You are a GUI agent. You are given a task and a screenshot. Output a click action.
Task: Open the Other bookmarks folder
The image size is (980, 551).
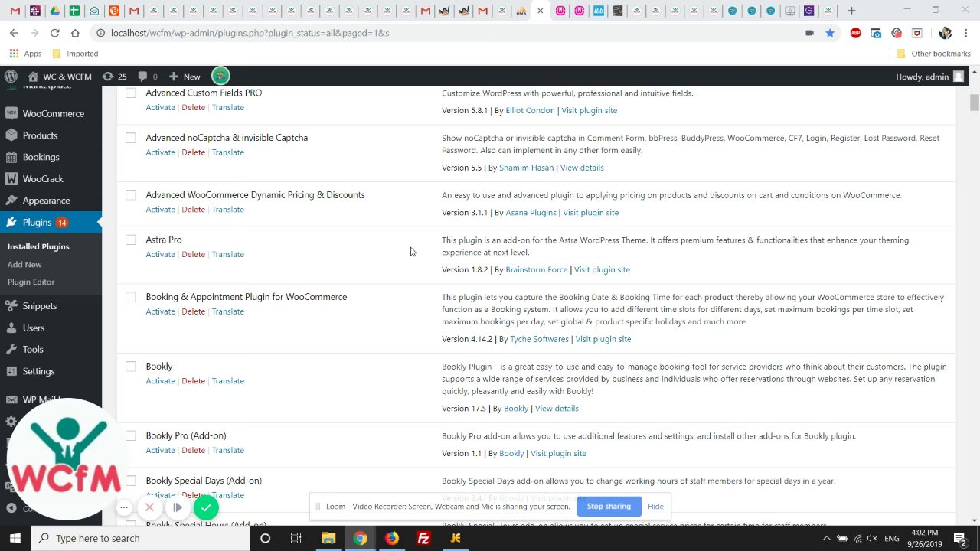click(x=933, y=54)
